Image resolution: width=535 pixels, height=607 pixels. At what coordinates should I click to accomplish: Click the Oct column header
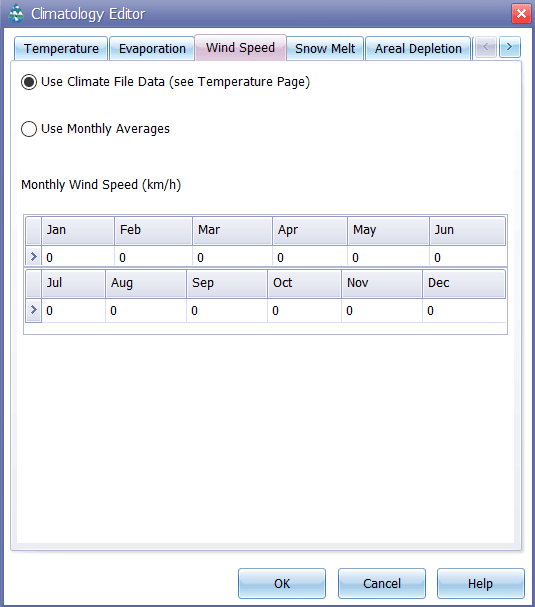[305, 283]
